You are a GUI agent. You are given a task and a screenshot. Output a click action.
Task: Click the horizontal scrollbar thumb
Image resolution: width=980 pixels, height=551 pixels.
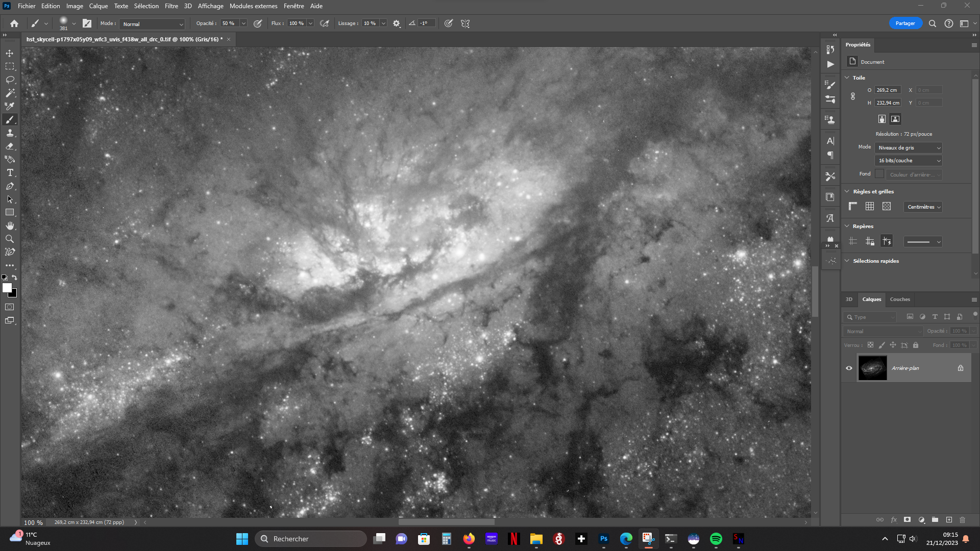click(x=446, y=522)
